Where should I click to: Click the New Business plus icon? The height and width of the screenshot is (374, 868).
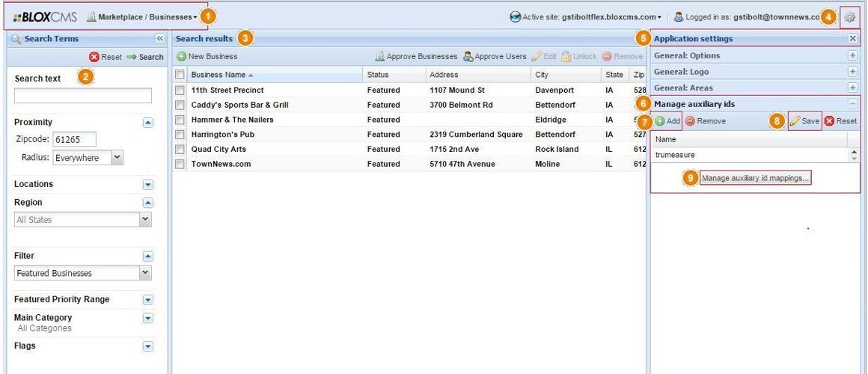click(181, 57)
